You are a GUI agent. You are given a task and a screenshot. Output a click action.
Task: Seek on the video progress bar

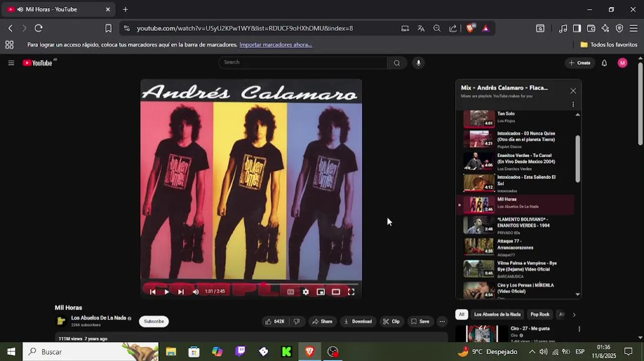click(x=251, y=283)
